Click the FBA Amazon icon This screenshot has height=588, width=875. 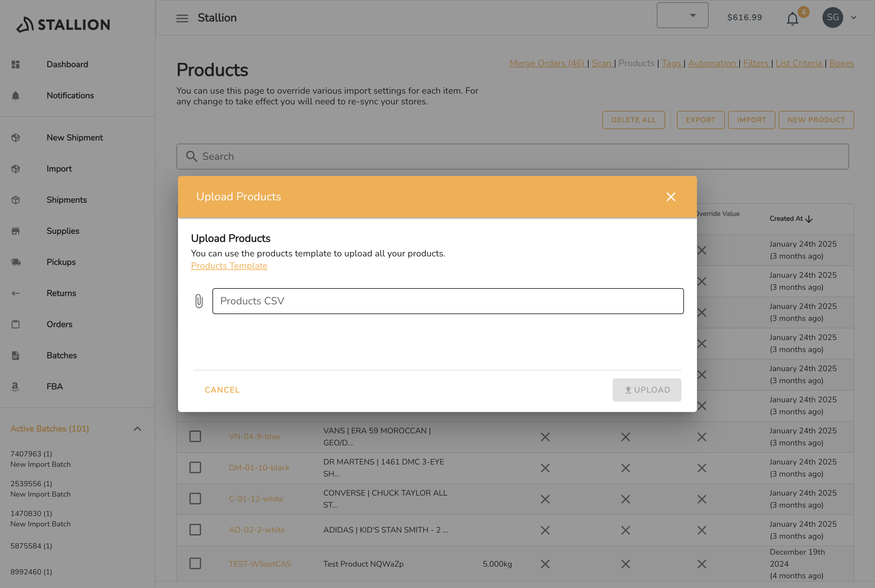click(x=15, y=387)
